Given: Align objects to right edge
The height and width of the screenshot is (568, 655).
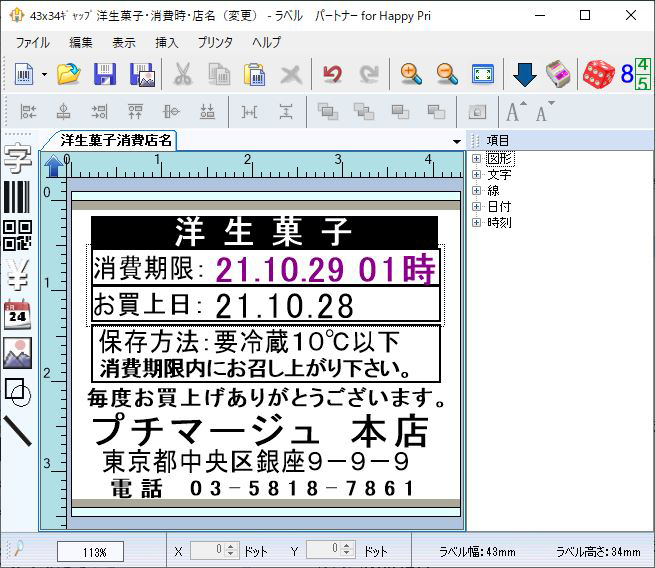Looking at the screenshot, I should tap(99, 112).
